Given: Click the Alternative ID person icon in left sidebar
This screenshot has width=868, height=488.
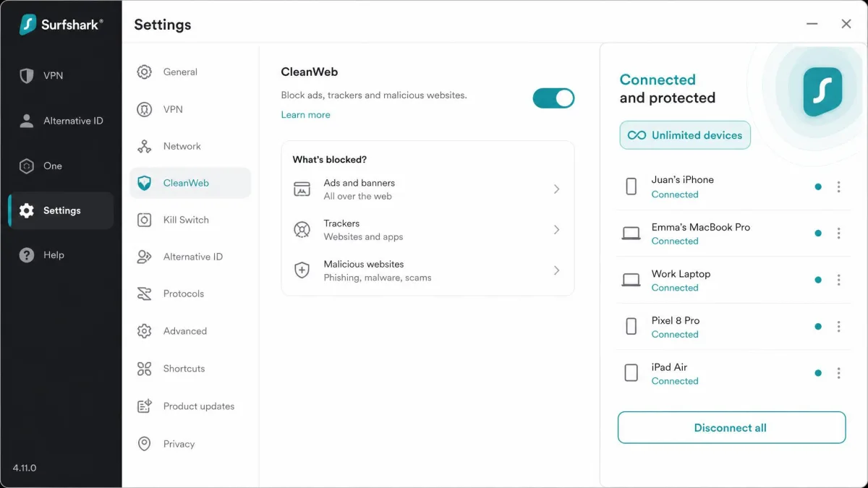Looking at the screenshot, I should pos(27,121).
